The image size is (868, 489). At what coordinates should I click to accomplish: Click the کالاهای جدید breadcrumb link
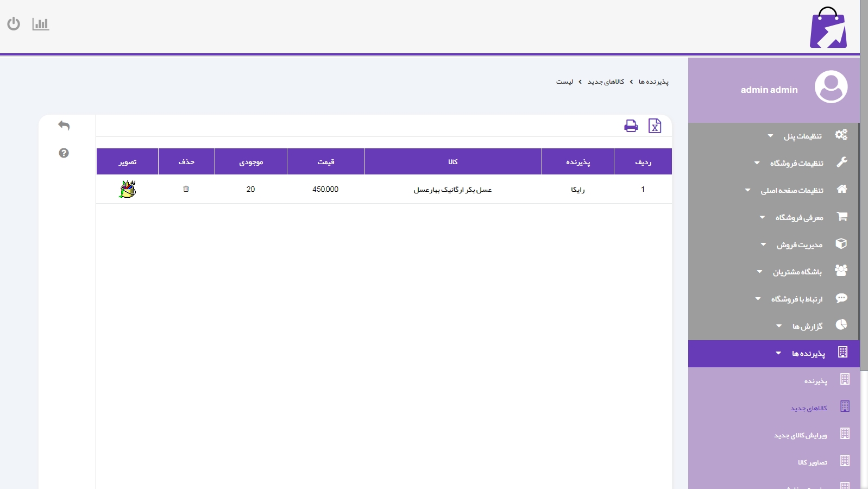coord(606,81)
